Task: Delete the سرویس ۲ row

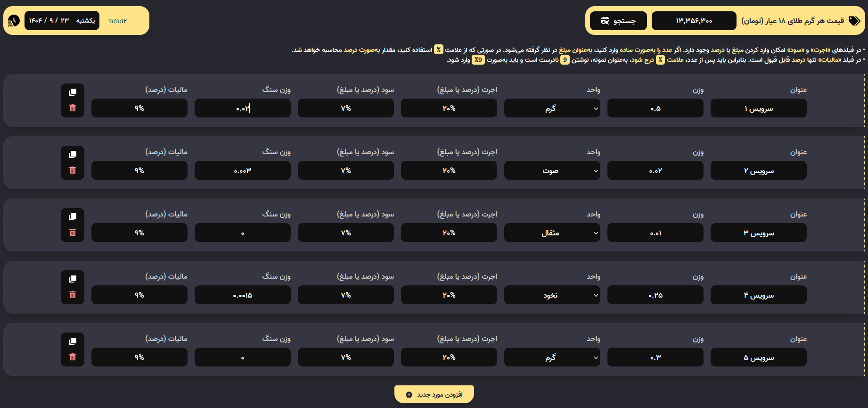Action: (x=73, y=170)
